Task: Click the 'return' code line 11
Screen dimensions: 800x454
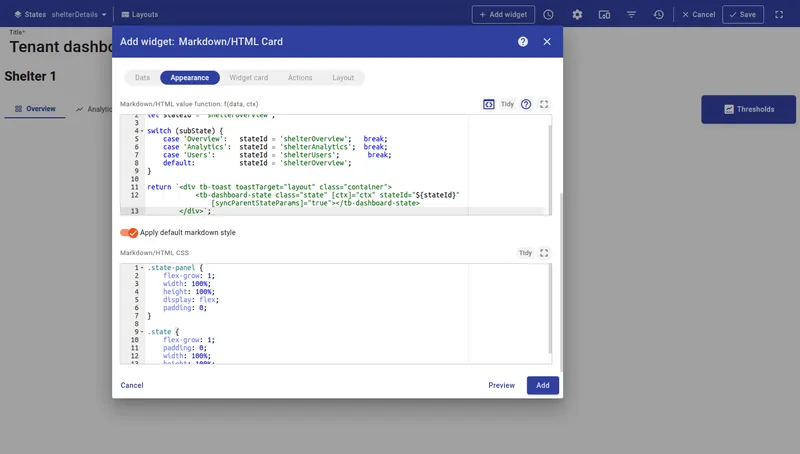Action: click(x=269, y=187)
